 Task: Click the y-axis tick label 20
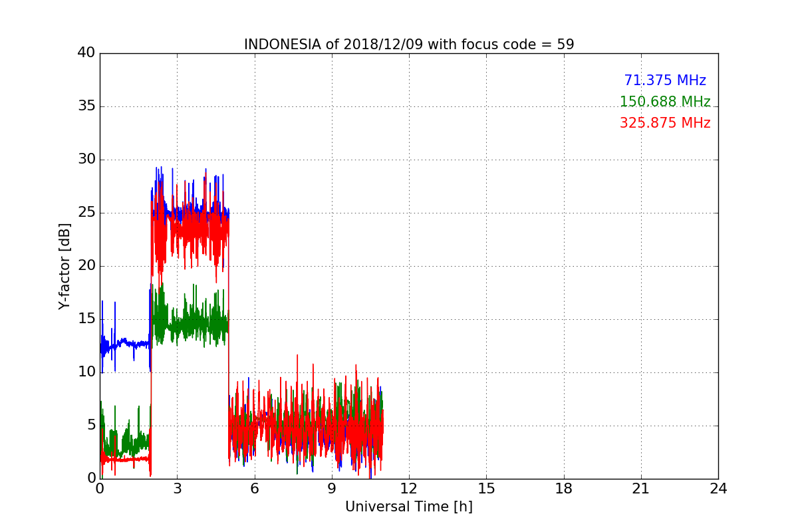point(86,266)
